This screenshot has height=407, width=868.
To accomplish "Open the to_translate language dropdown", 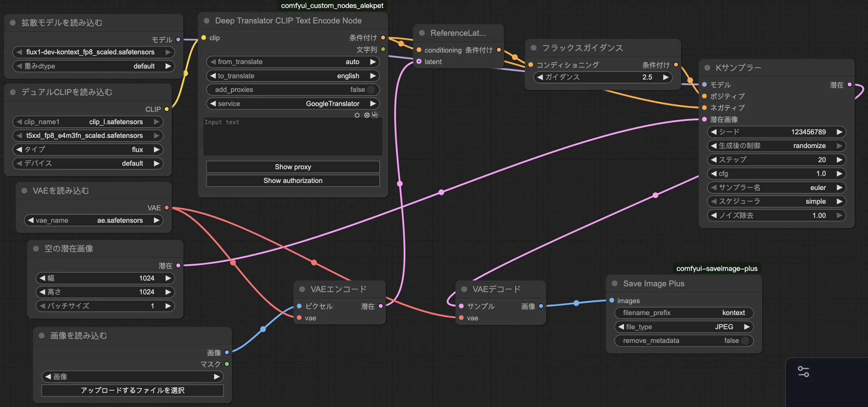I will (293, 76).
